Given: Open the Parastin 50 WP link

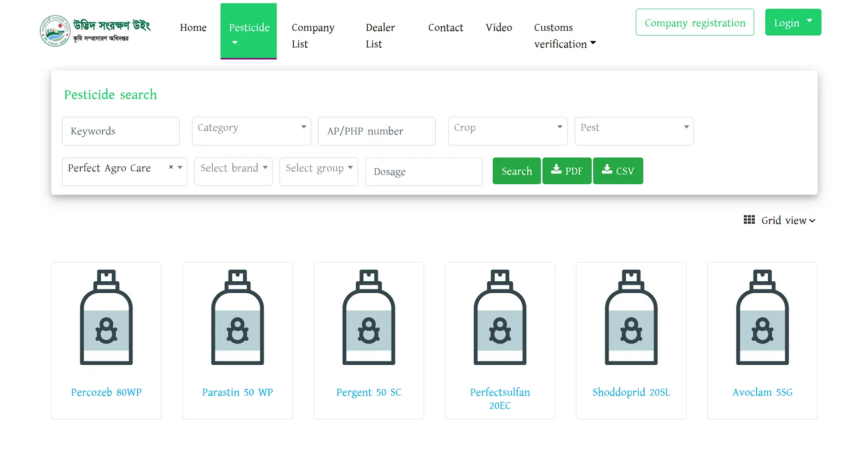Looking at the screenshot, I should [x=238, y=392].
